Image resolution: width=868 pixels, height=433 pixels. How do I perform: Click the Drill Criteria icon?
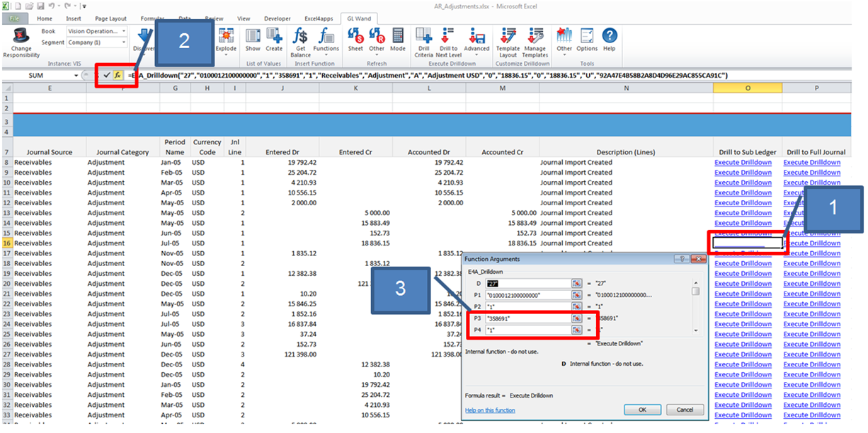click(x=424, y=35)
